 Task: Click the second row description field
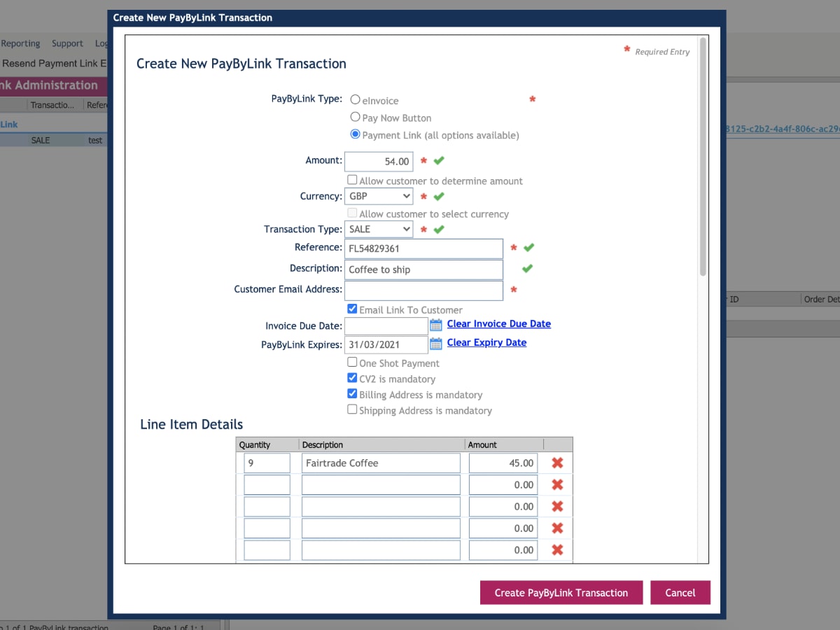click(381, 484)
